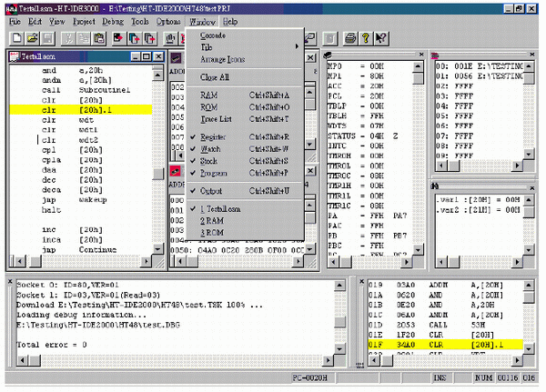Screen dimensions: 546x392
Task: Switch to window 3 ROM
Action: point(245,233)
